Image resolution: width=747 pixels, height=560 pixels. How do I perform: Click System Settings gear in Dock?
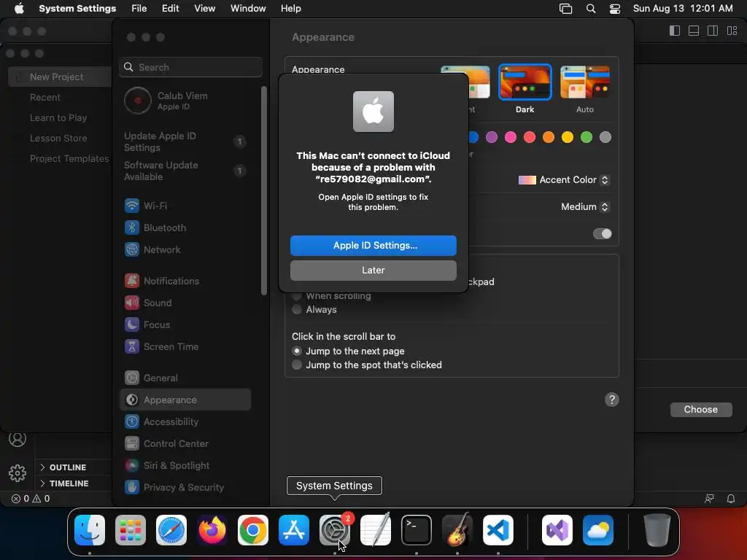coord(334,530)
